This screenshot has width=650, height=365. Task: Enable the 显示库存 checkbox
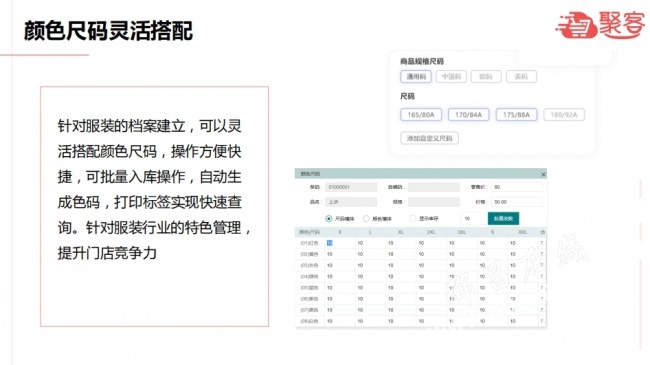point(412,218)
